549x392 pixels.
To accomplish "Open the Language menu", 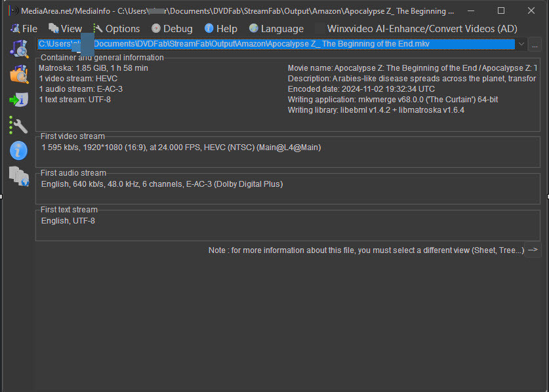I will coord(276,29).
